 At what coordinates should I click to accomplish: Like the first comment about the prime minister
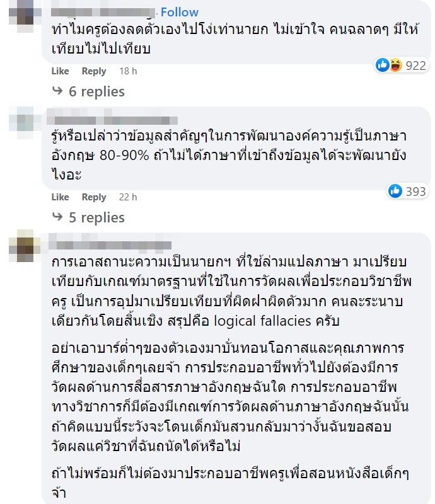(59, 71)
